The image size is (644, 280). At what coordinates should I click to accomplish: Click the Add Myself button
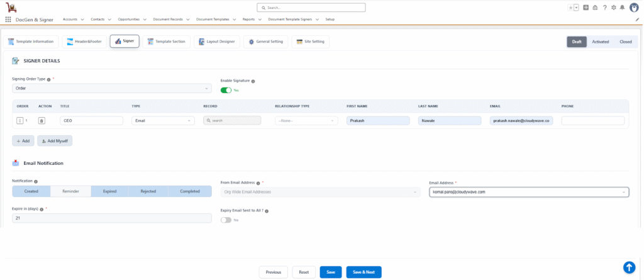pyautogui.click(x=55, y=141)
